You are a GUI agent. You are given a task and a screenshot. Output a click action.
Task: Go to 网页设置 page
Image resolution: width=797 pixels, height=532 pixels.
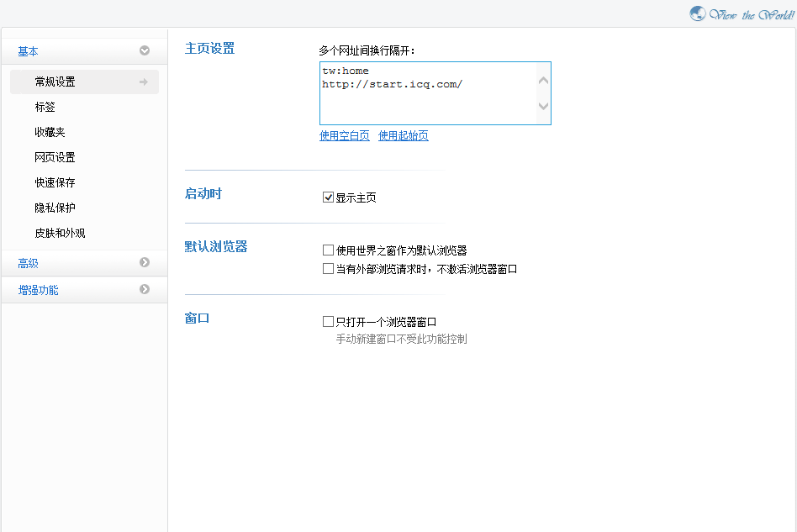click(55, 157)
